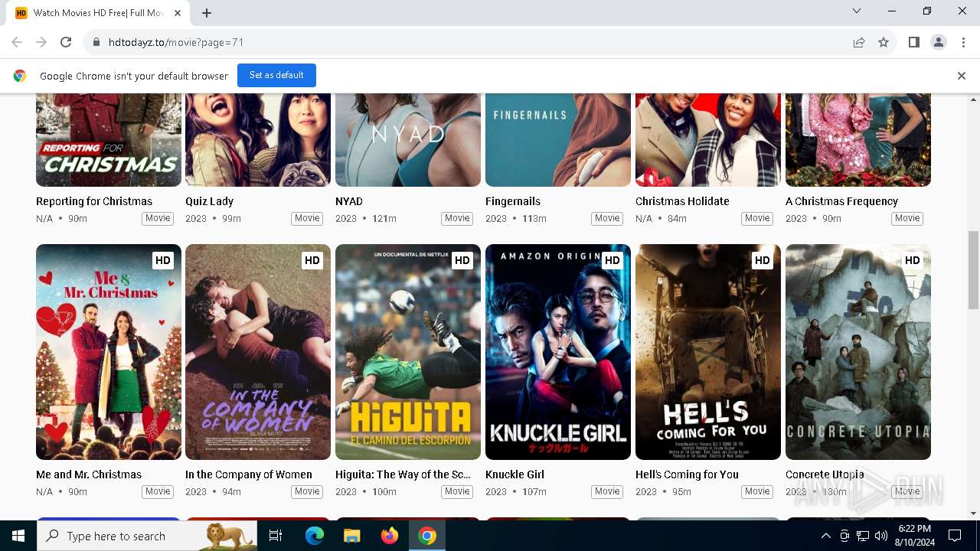Open Christmas Holidate title link
980x551 pixels.
pos(682,201)
